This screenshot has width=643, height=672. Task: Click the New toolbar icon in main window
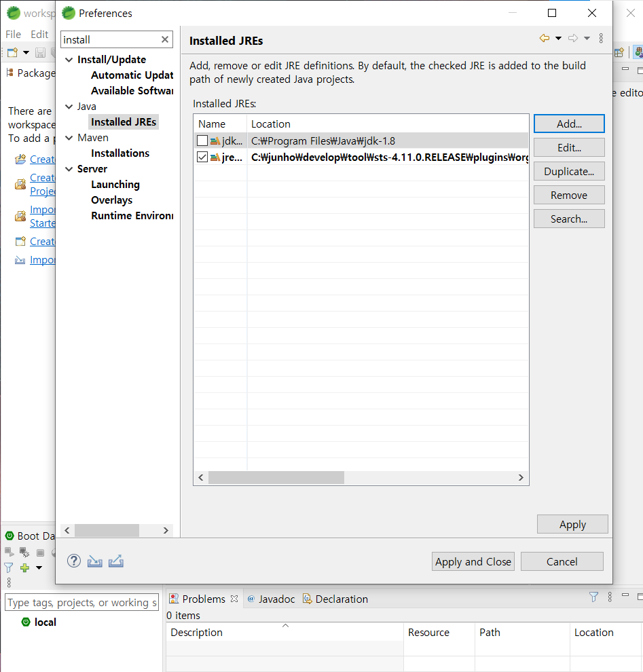click(x=12, y=52)
